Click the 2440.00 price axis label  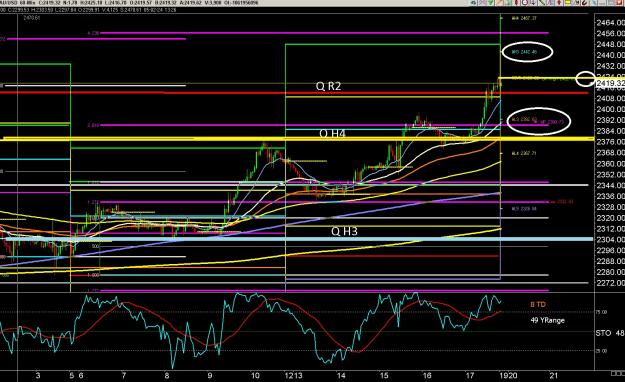point(610,55)
